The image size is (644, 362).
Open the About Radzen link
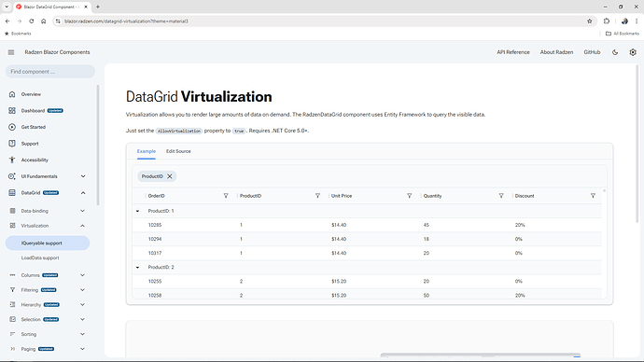click(556, 52)
